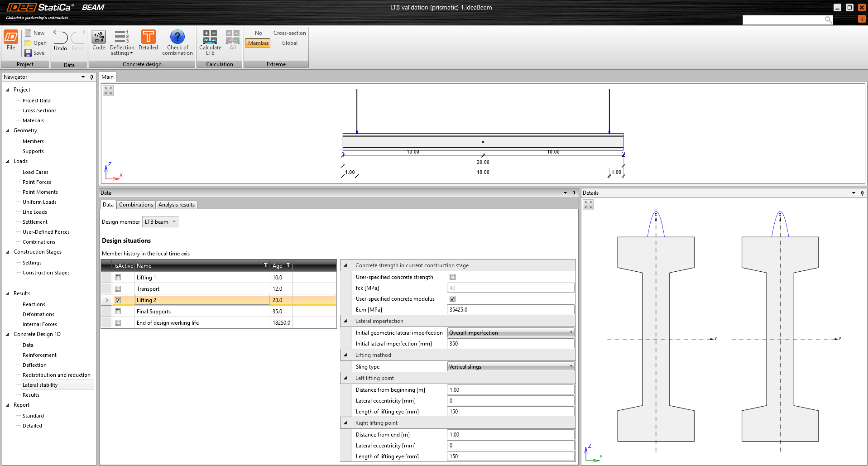Viewport: 868px width, 466px height.
Task: Switch to the Analysis results tab
Action: pos(176,205)
